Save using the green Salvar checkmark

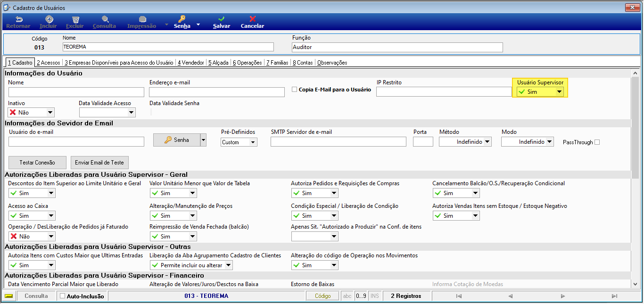click(x=222, y=19)
